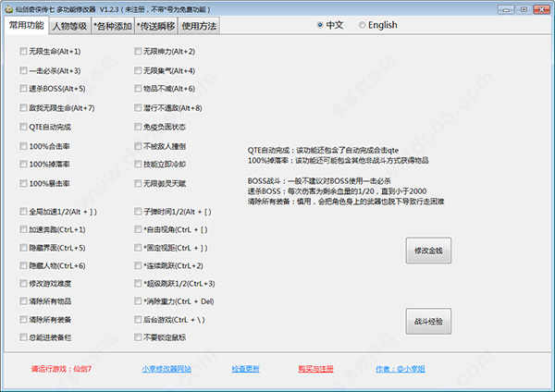555x392 pixels.
Task: Check 敌我无限生命 (Alt+7) option
Action: [23, 108]
